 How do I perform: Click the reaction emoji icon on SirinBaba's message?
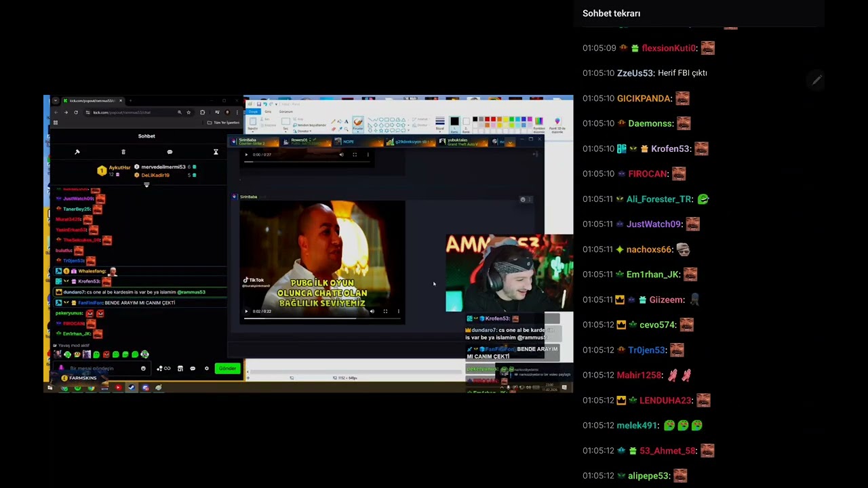pos(522,199)
